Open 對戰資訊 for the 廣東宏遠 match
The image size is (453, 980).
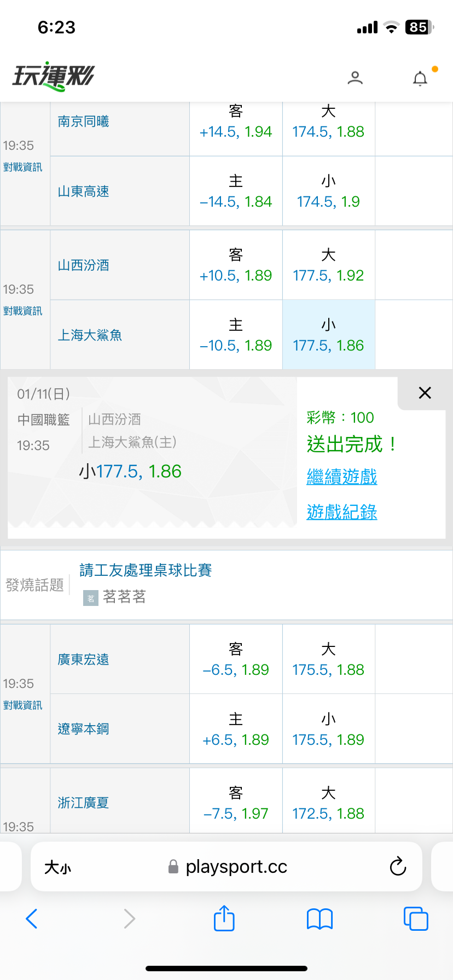point(22,705)
